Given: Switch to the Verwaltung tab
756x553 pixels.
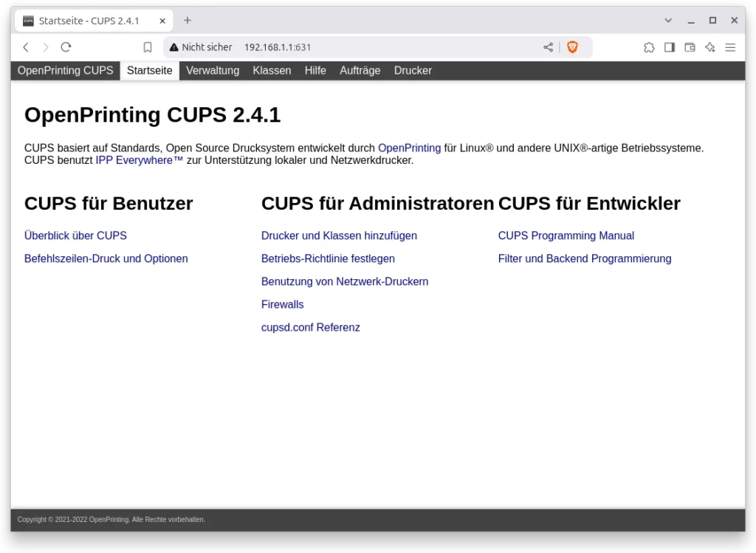Looking at the screenshot, I should click(x=213, y=71).
